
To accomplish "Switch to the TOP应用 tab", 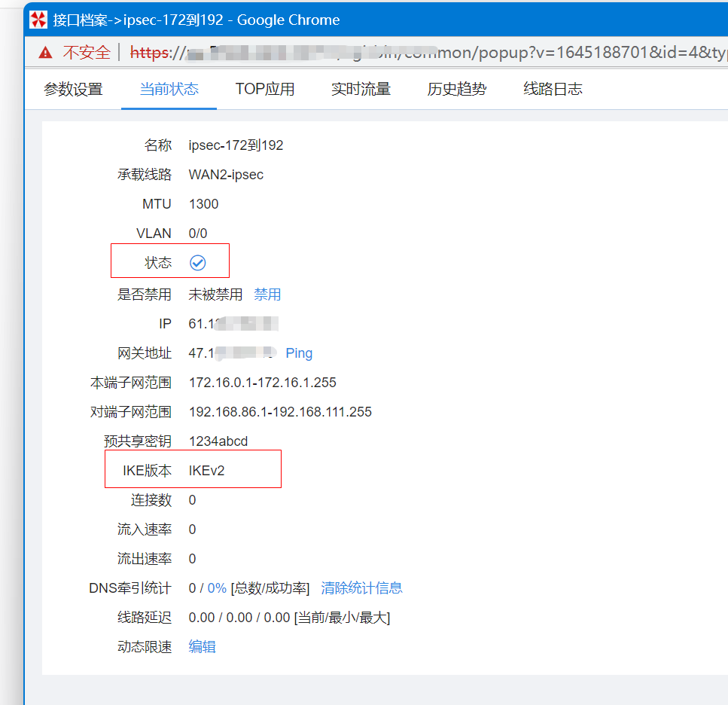I will (x=265, y=89).
